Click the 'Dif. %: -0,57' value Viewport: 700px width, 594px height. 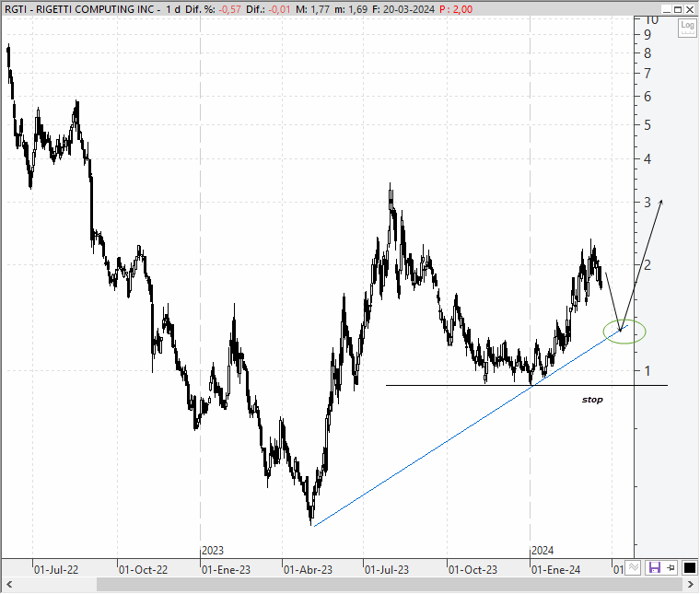point(213,9)
